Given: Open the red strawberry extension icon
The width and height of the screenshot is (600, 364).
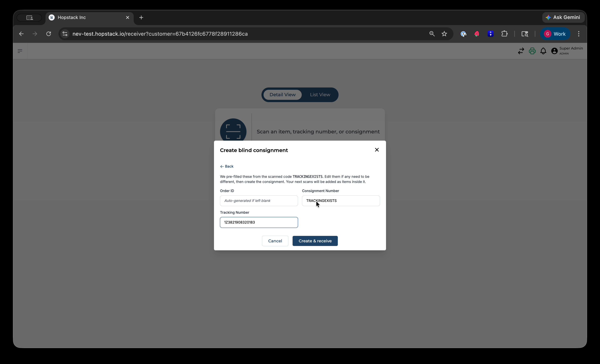Looking at the screenshot, I should 477,34.
